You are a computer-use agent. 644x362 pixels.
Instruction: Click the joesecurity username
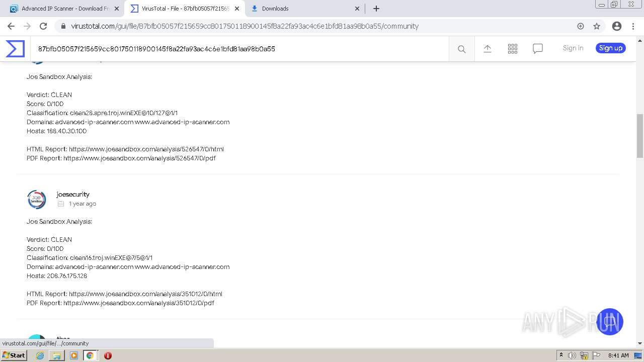(73, 194)
